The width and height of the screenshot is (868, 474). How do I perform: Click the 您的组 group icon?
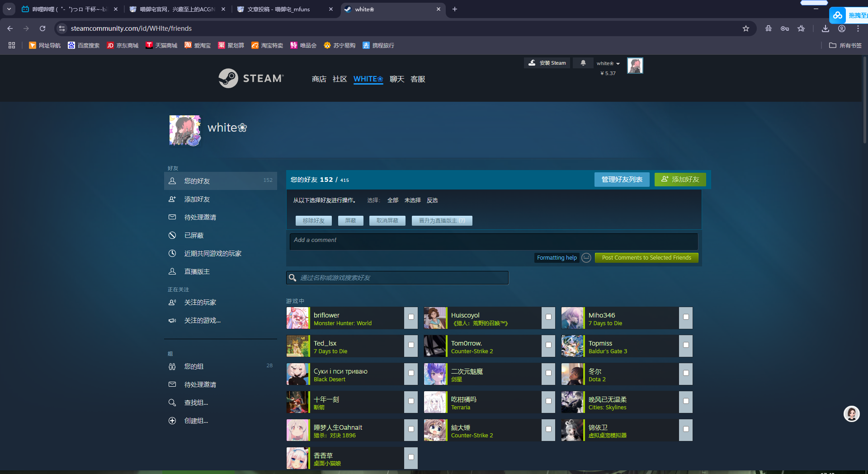(x=172, y=366)
